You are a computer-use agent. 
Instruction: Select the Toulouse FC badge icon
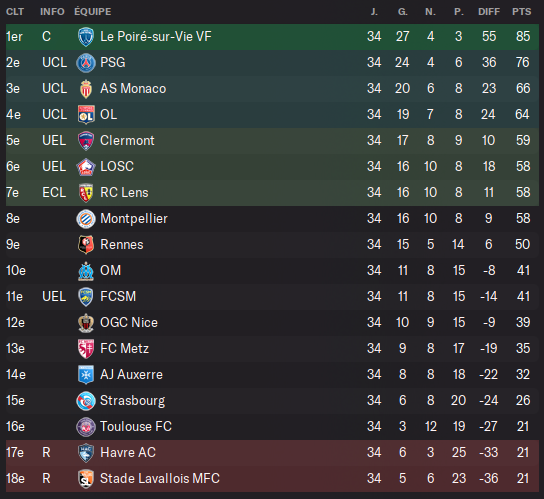86,427
